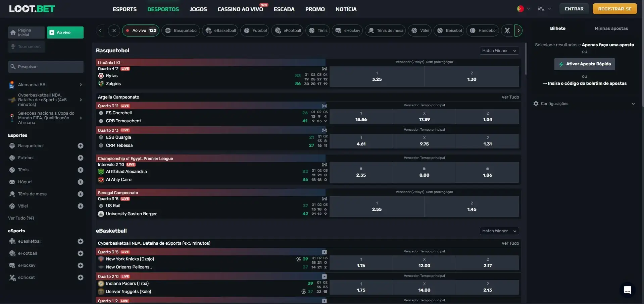The image size is (644, 304).
Task: Click the LOOT.BET logo
Action: [x=32, y=9]
